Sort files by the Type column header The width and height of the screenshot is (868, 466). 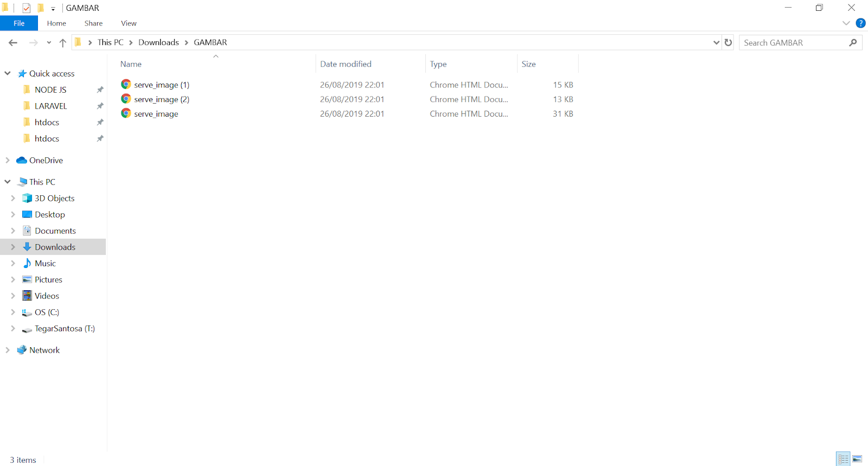(x=438, y=64)
